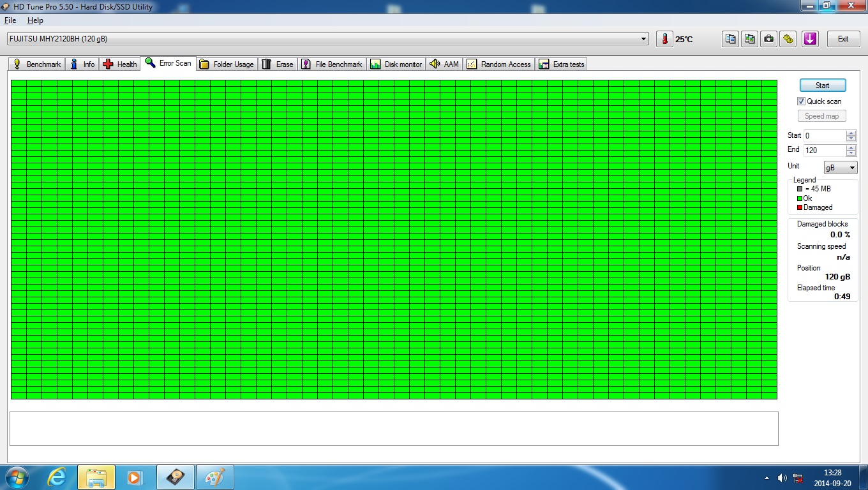868x490 pixels.
Task: Click the legend text = 45 MB
Action: pos(818,189)
